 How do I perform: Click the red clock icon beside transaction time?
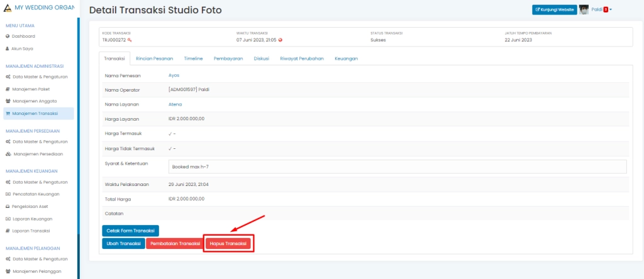(x=280, y=40)
